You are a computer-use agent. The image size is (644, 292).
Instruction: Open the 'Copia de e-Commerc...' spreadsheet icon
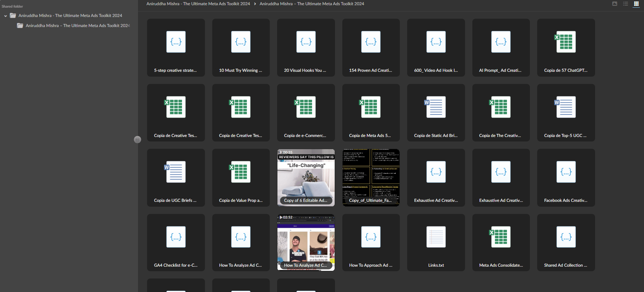pyautogui.click(x=305, y=107)
